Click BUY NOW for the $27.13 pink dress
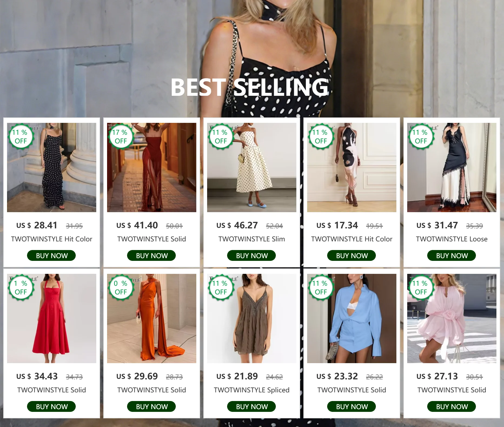The height and width of the screenshot is (427, 504). pos(452,406)
